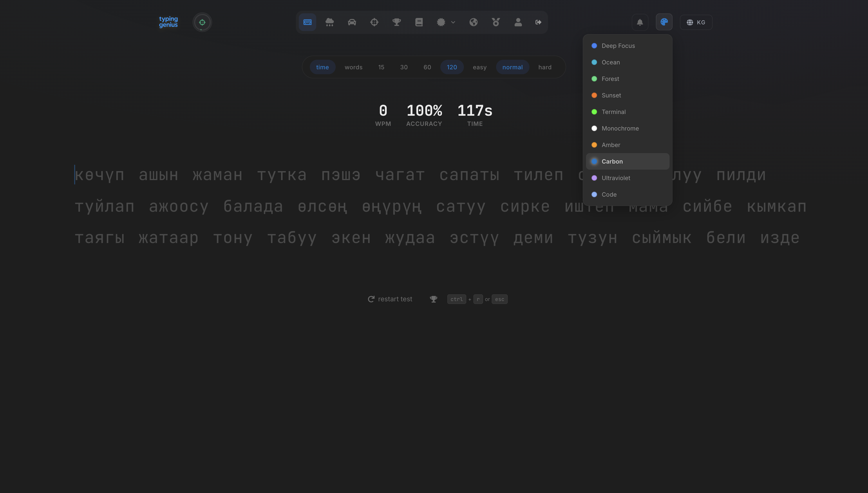868x493 pixels.
Task: Open the notifications bell icon
Action: point(640,22)
